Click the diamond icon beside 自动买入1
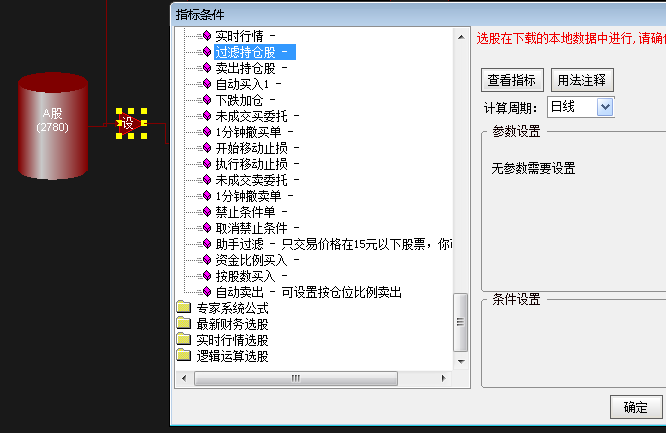 coord(207,84)
